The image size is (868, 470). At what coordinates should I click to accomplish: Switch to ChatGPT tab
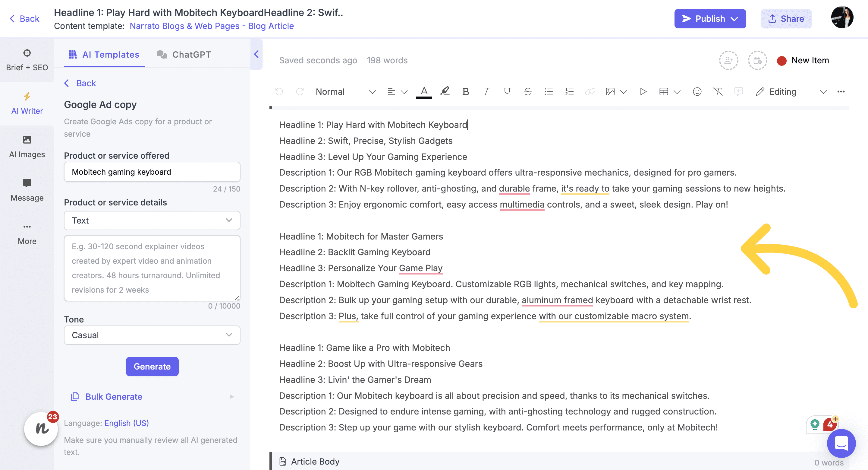pos(183,54)
